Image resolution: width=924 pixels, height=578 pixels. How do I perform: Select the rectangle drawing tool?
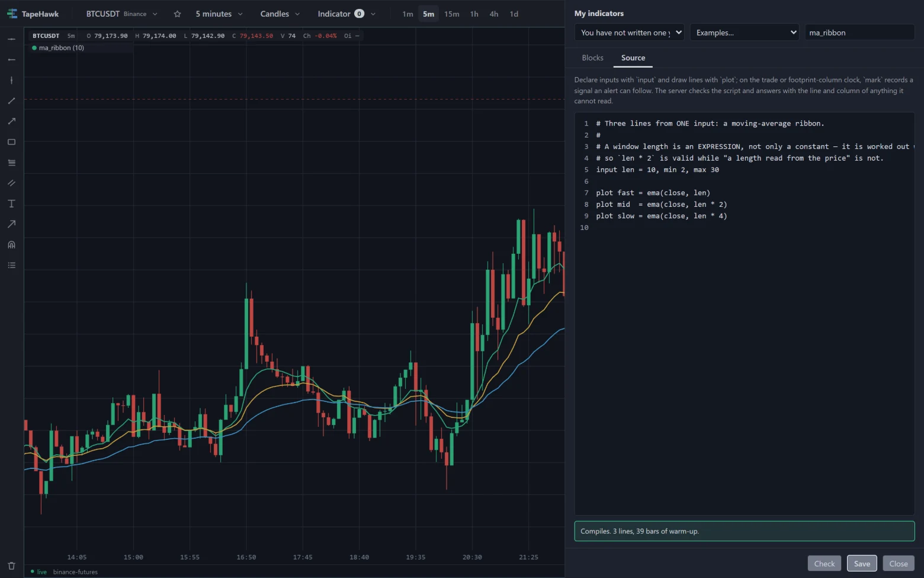(x=11, y=142)
